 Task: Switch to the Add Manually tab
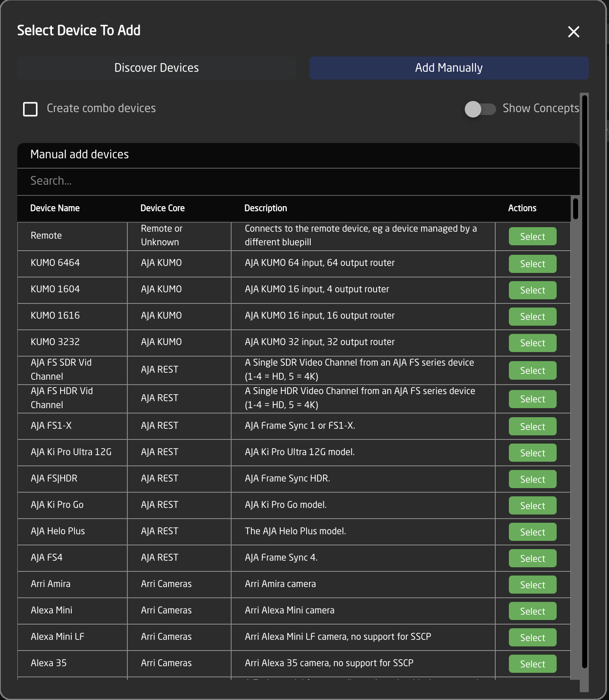click(x=449, y=68)
